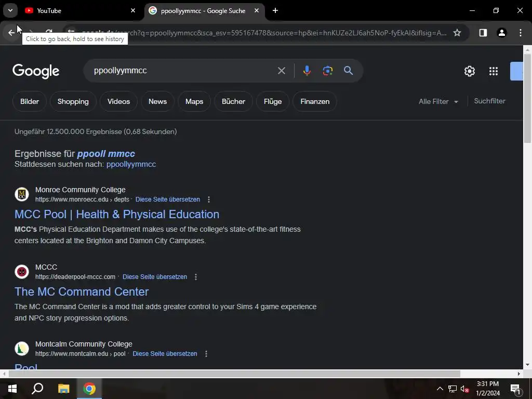Close the ppoollyymmcc Google Suche tab
This screenshot has width=532, height=399.
[257, 10]
